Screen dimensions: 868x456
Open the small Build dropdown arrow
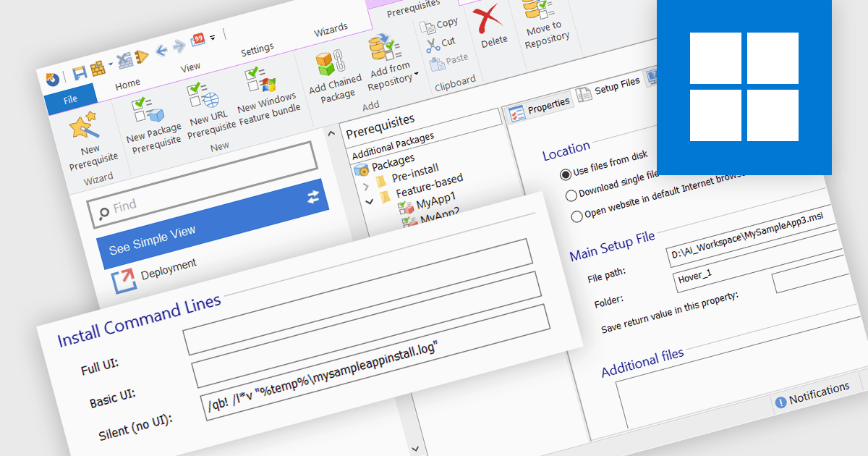[x=110, y=64]
